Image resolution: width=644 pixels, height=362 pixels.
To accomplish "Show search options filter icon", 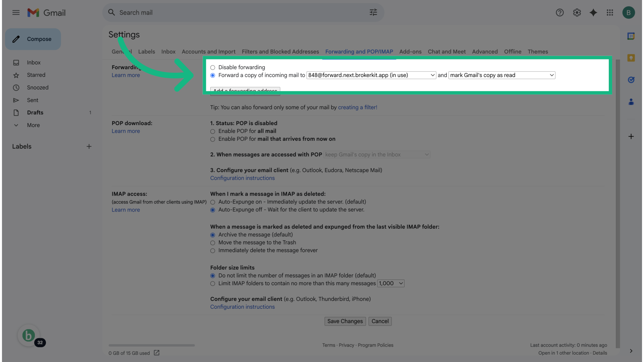I will pos(373,12).
